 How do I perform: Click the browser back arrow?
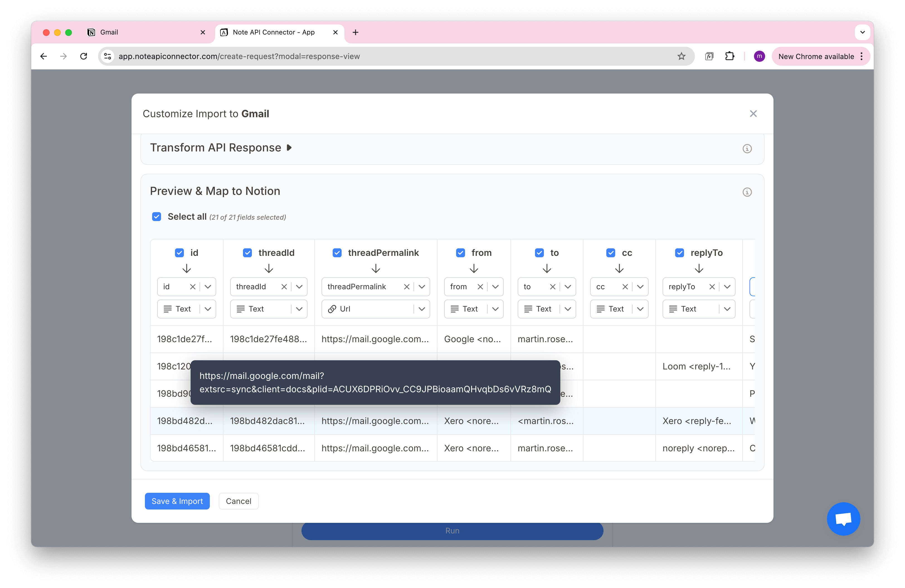coord(44,56)
